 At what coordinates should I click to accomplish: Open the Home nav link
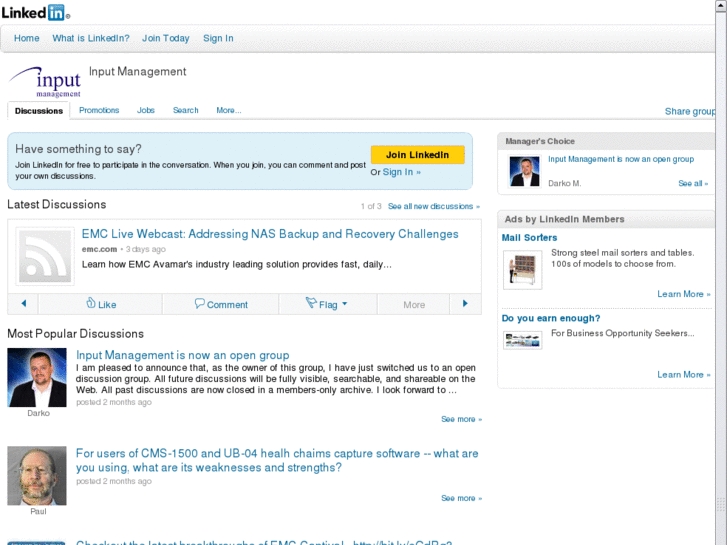[x=26, y=38]
